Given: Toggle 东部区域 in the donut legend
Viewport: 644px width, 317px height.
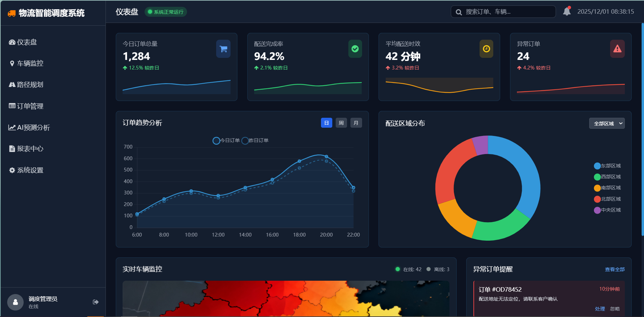Looking at the screenshot, I should point(607,166).
